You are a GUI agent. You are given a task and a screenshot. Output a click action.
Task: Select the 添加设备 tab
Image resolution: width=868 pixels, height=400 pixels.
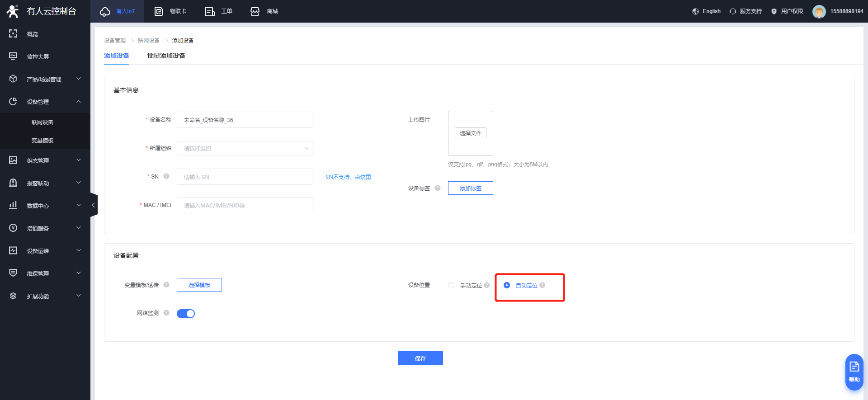click(117, 56)
